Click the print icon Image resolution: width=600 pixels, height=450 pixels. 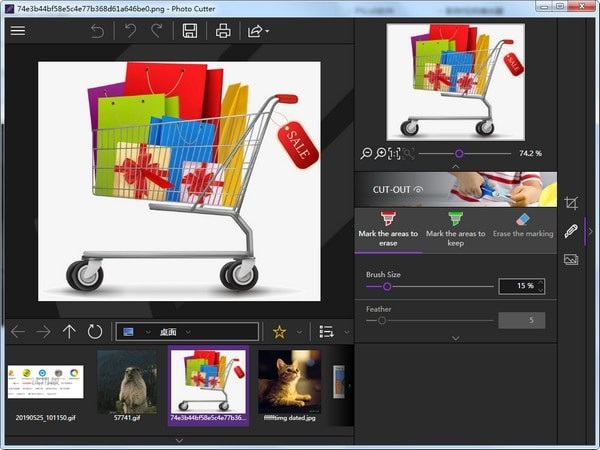point(223,31)
